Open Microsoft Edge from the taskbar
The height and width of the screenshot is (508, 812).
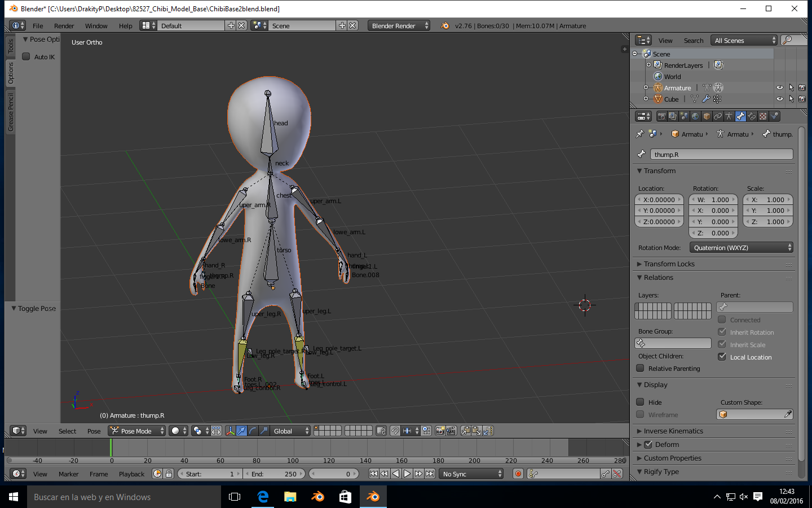click(x=263, y=497)
